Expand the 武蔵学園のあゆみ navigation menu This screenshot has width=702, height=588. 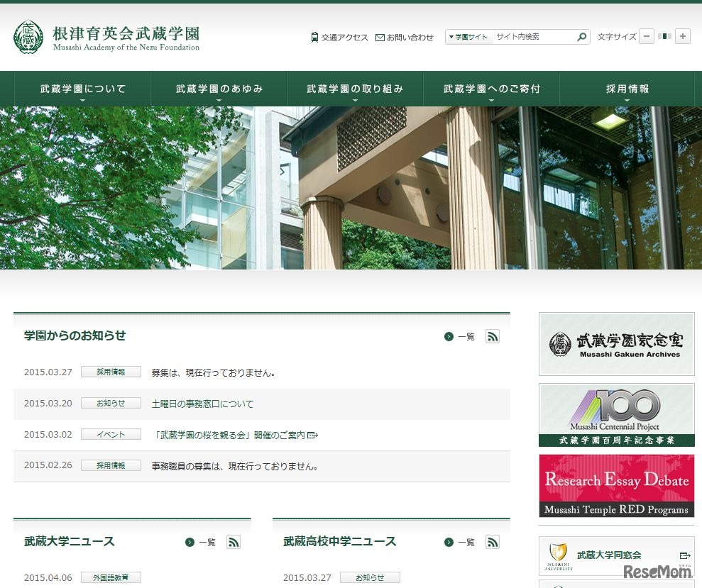pyautogui.click(x=218, y=87)
